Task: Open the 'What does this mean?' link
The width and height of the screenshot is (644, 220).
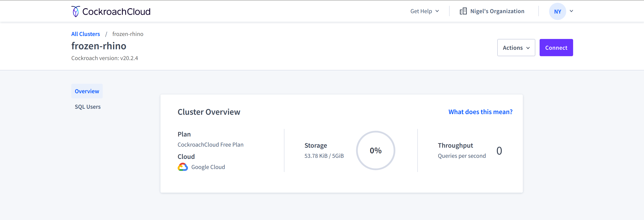Action: pos(480,112)
